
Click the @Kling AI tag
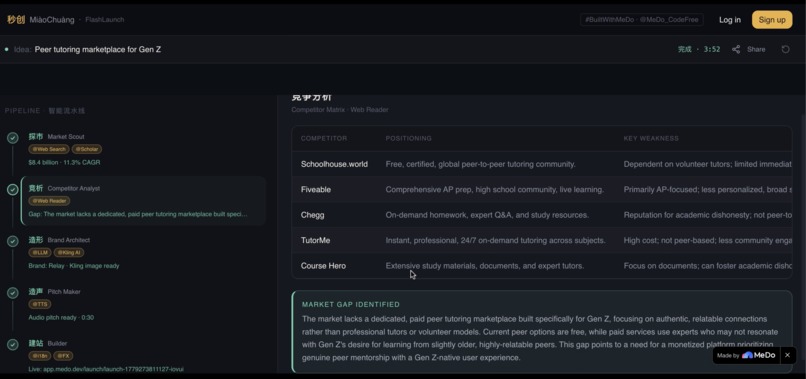pyautogui.click(x=68, y=252)
